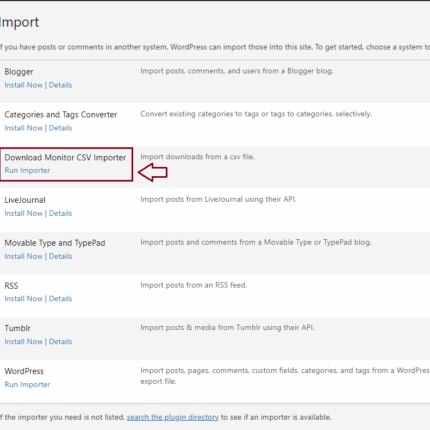Select the Tumblr importer title
Screen dimensions: 430x430
(x=17, y=328)
